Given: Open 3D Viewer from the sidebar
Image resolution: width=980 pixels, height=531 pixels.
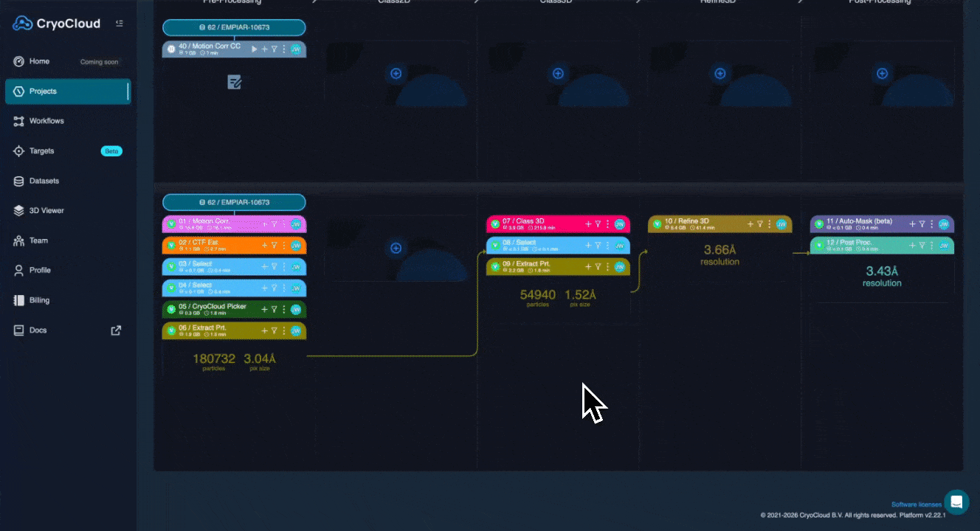Looking at the screenshot, I should (46, 211).
